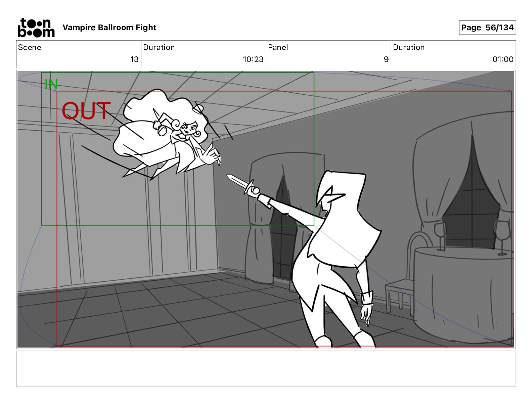Click the panel 'Duration' header label
The height and width of the screenshot is (411, 532).
[409, 47]
